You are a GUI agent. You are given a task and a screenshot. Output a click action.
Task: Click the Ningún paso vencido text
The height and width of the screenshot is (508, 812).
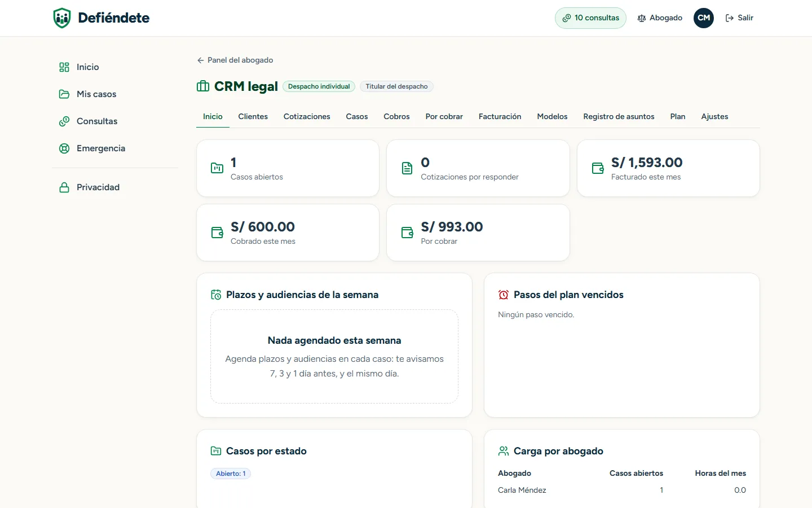tap(536, 315)
